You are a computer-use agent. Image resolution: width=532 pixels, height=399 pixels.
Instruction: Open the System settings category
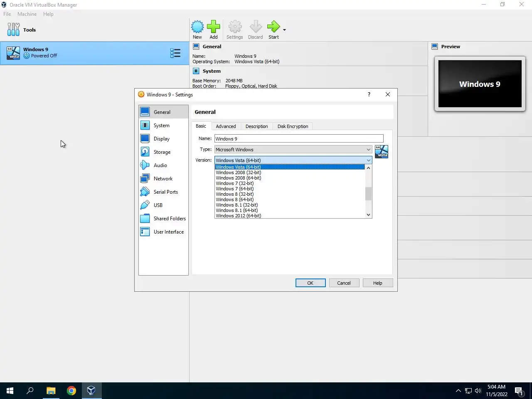[163, 125]
